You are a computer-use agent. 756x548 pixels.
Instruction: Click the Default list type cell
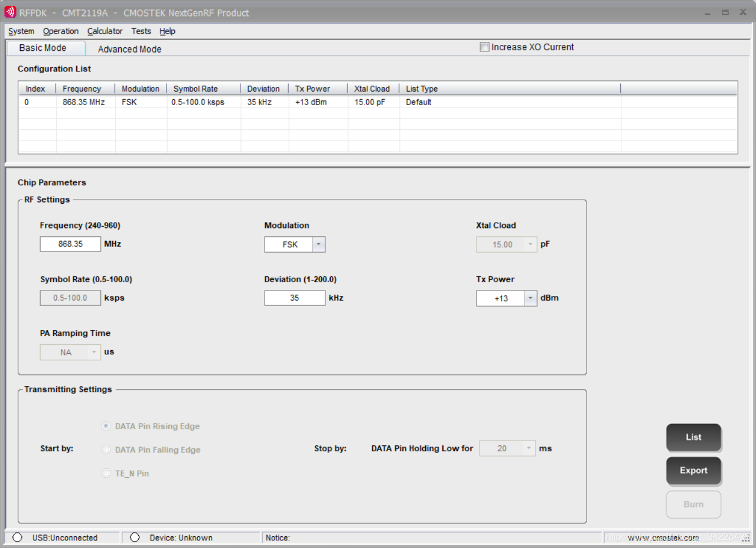pyautogui.click(x=510, y=102)
